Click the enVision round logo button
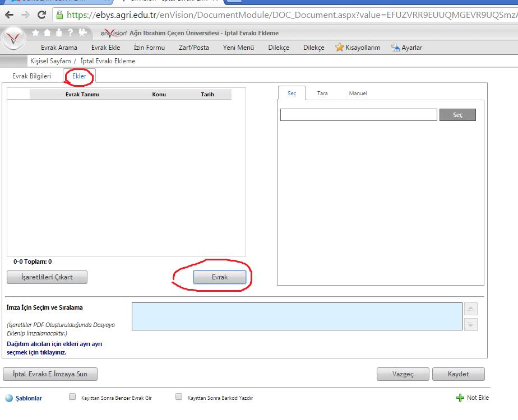Screen dimensions: 518x420 [x=13, y=39]
